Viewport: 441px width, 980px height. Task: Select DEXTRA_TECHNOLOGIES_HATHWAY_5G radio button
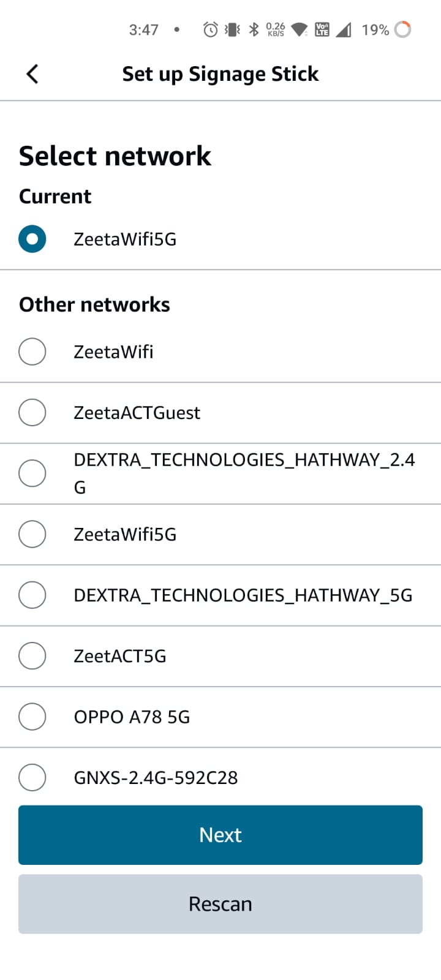point(32,595)
